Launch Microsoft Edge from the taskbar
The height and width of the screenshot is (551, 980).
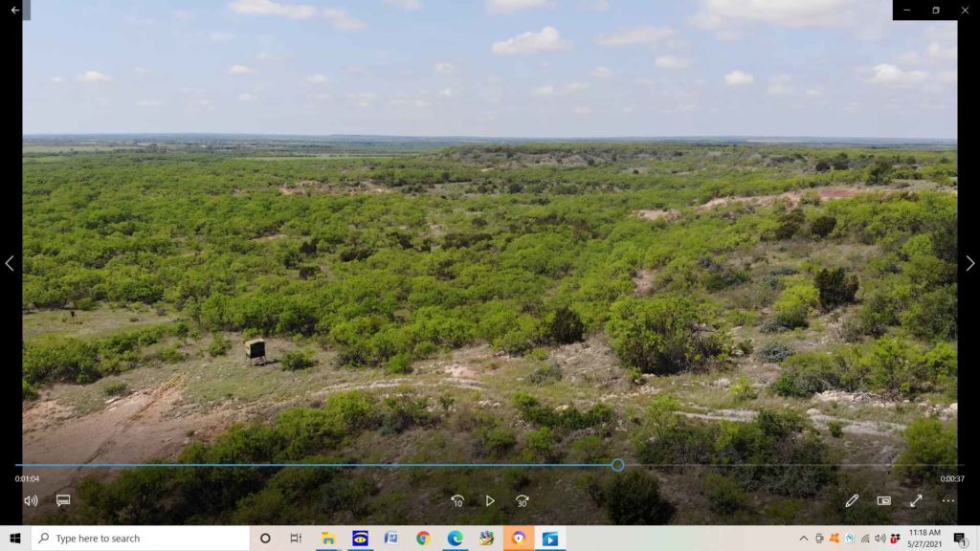(x=455, y=538)
